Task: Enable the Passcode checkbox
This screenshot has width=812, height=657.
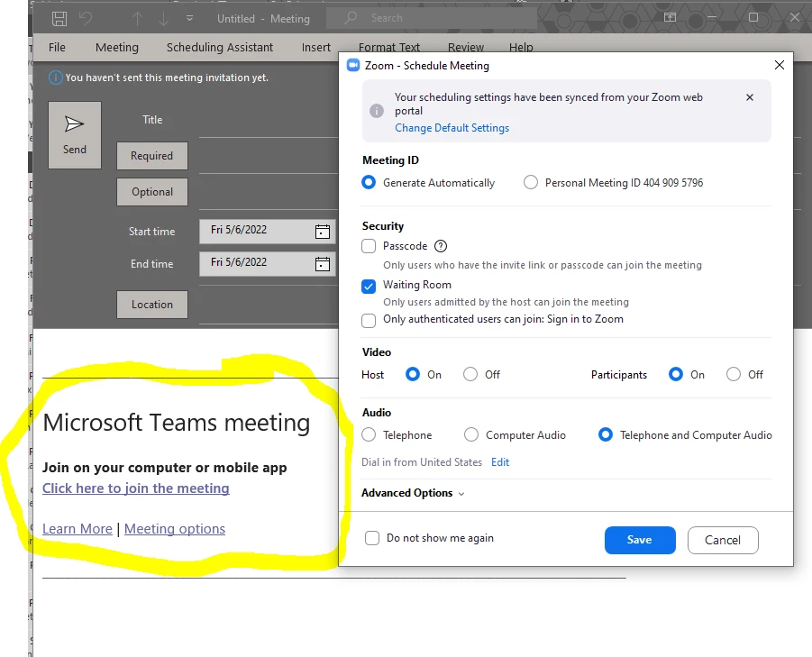Action: [x=369, y=246]
